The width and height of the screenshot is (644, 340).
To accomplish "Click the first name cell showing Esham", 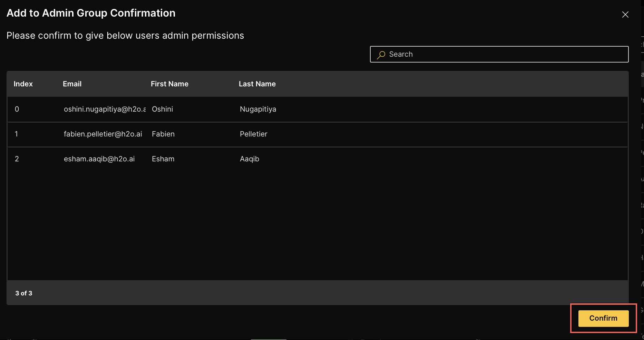I will (163, 159).
